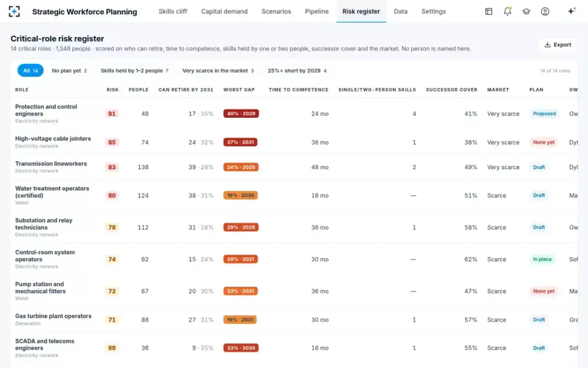Switch to the Data tab
Screen dimensions: 588x368
tap(400, 11)
